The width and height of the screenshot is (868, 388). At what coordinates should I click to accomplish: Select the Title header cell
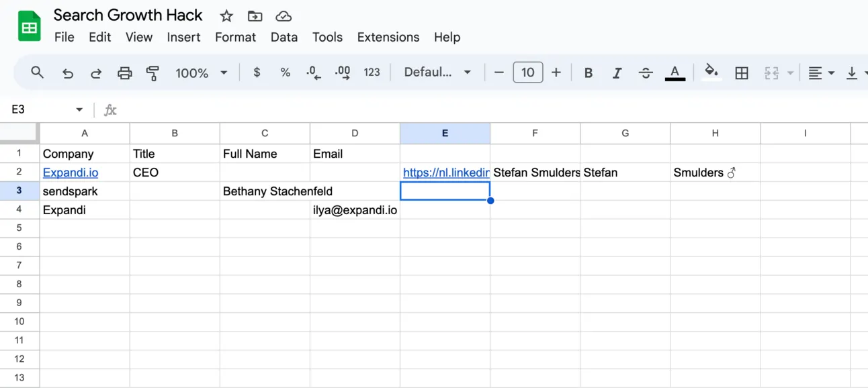pyautogui.click(x=175, y=154)
